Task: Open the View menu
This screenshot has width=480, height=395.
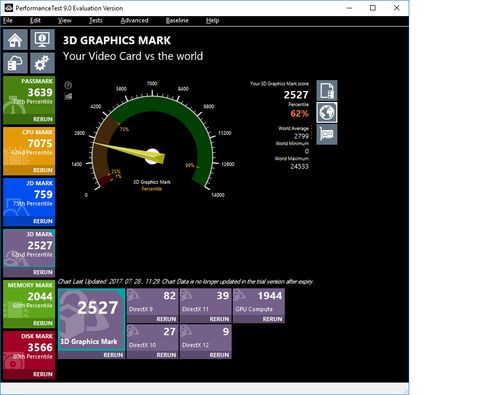Action: coord(64,20)
